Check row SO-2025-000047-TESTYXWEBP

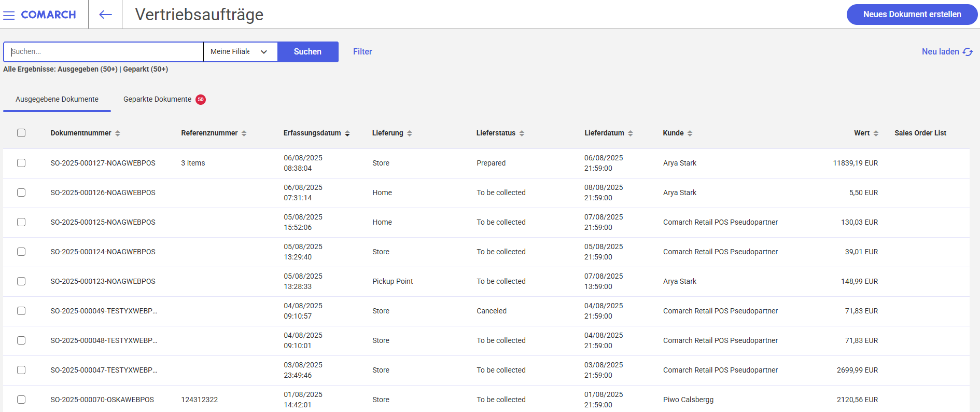pos(21,370)
